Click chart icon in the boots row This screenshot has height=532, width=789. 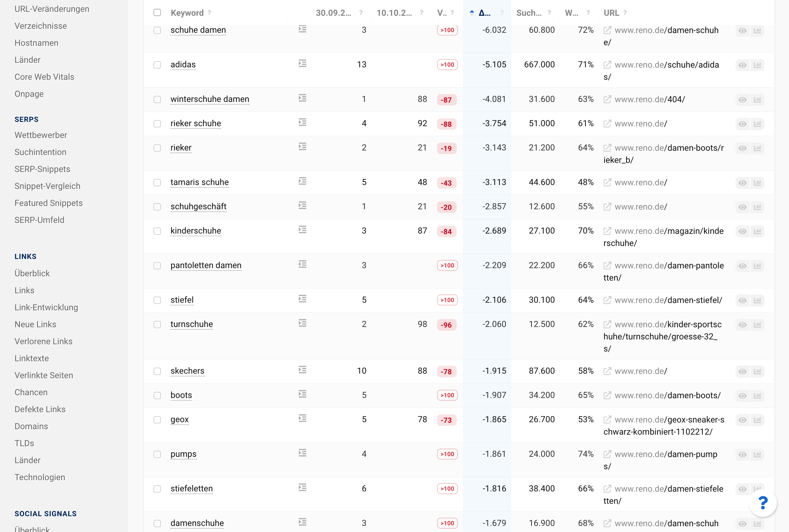pyautogui.click(x=757, y=396)
